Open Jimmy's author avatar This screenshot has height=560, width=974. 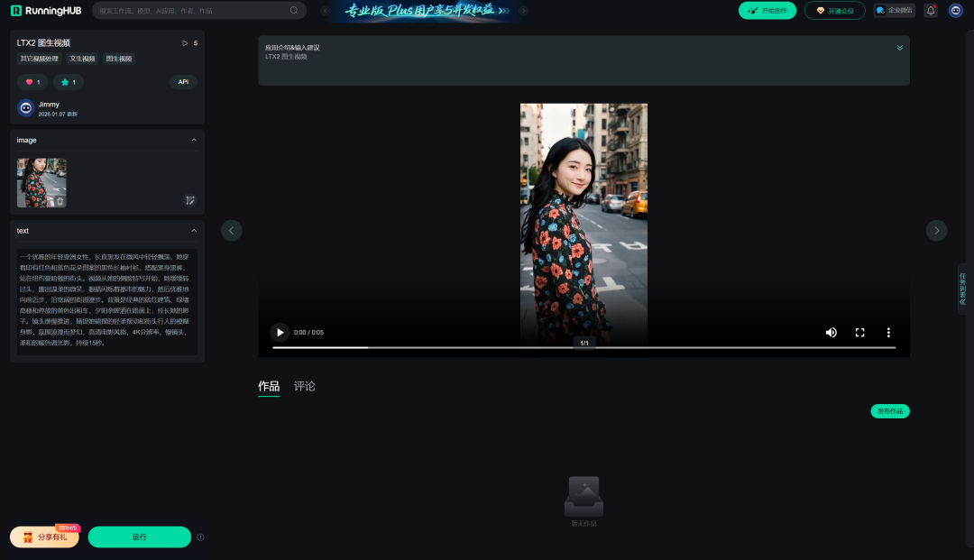click(25, 108)
